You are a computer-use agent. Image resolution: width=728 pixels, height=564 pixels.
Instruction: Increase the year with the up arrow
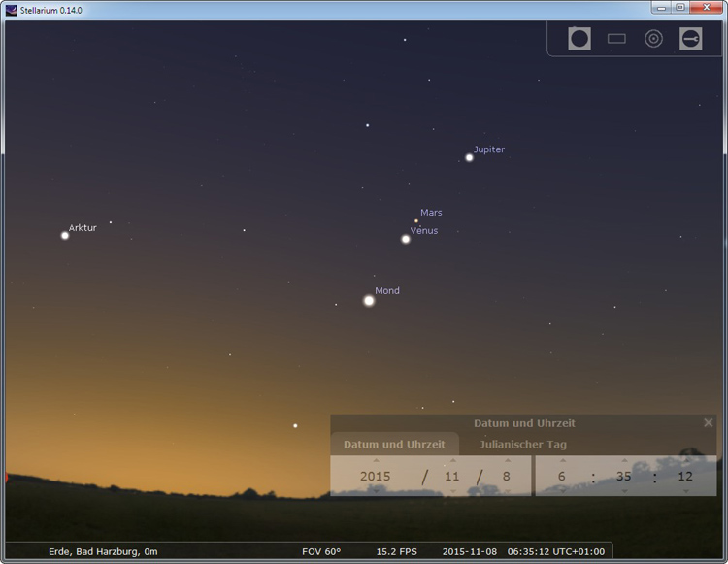(376, 460)
